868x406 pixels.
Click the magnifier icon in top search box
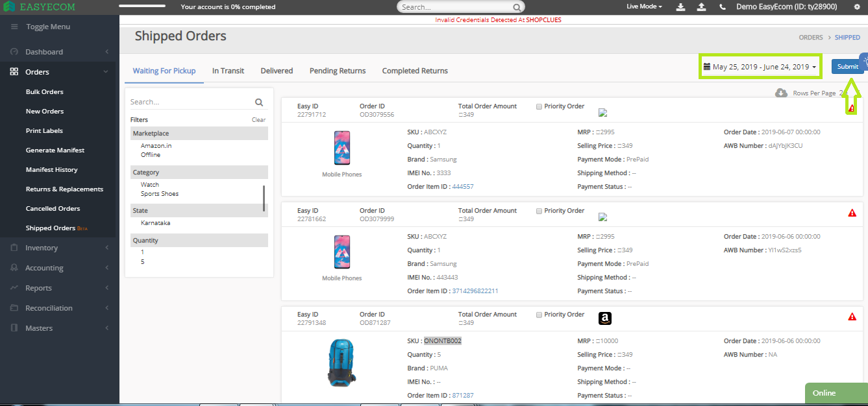[517, 7]
